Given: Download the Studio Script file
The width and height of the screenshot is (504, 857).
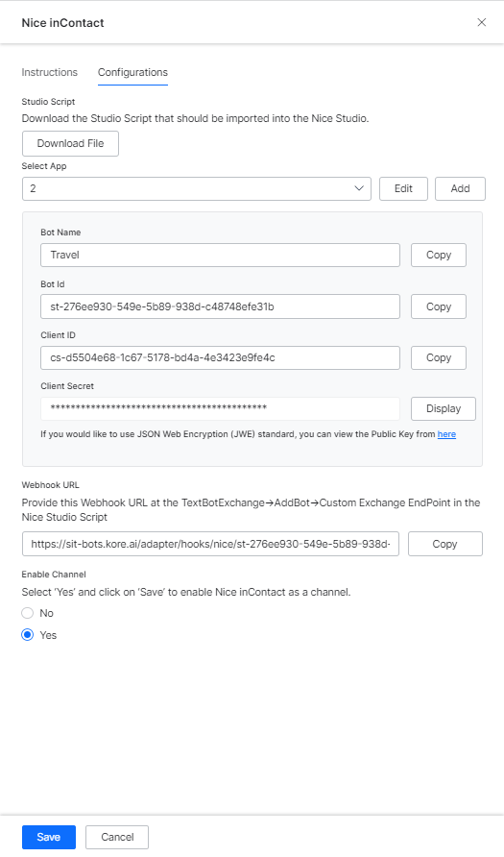Looking at the screenshot, I should pyautogui.click(x=70, y=144).
